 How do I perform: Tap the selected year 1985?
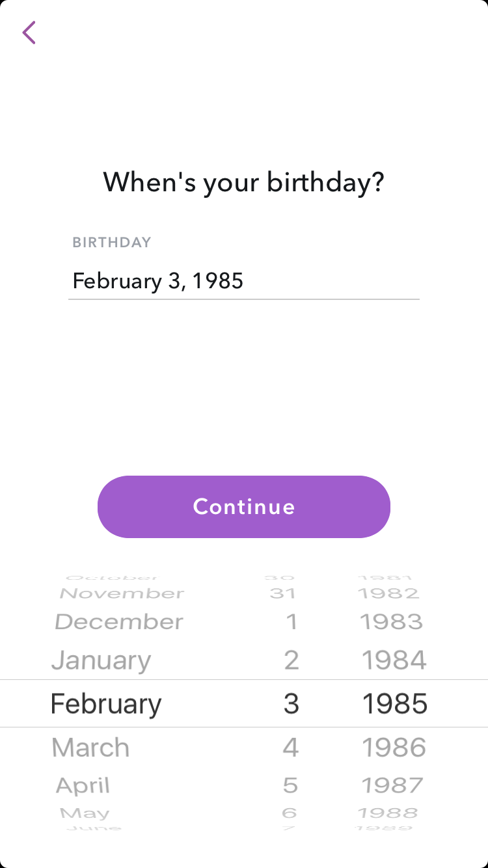pyautogui.click(x=394, y=704)
